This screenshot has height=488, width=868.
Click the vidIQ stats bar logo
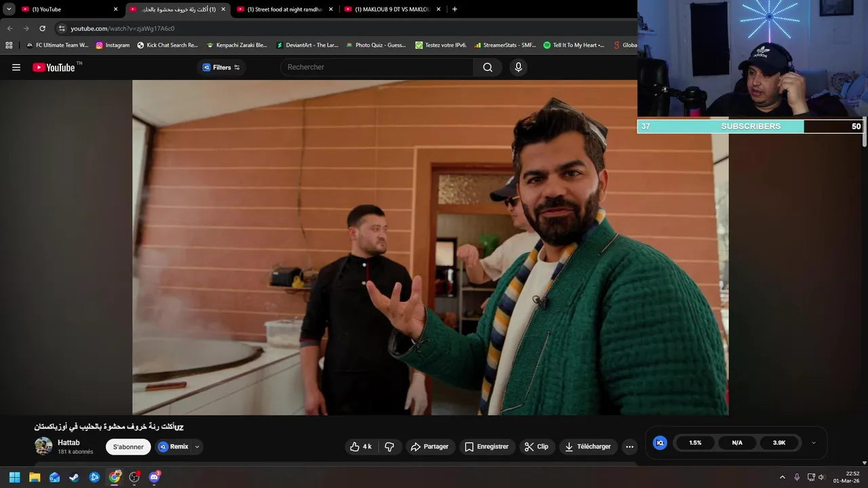click(x=660, y=443)
